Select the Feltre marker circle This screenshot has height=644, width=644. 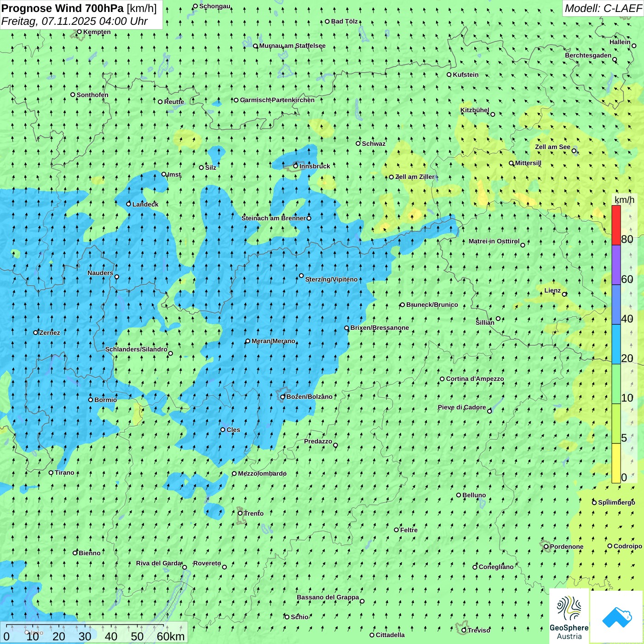point(397,530)
